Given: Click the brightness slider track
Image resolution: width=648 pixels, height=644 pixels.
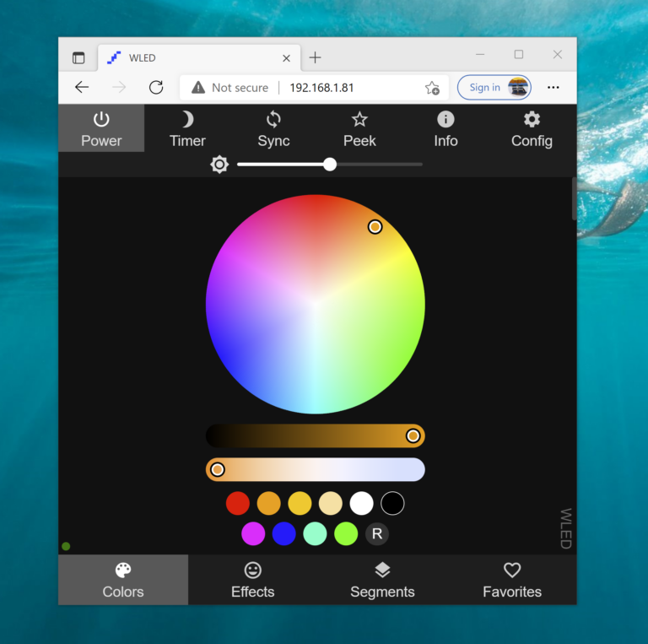Looking at the screenshot, I should tap(380, 165).
